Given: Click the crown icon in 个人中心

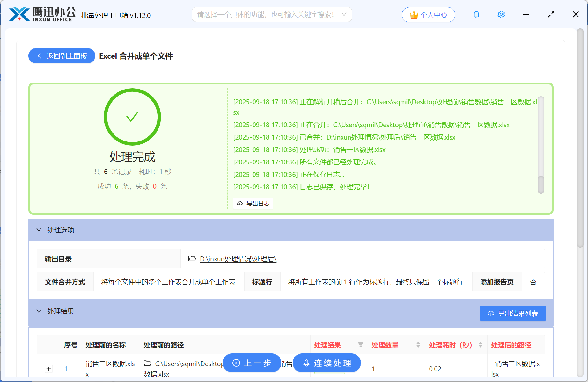Looking at the screenshot, I should (x=414, y=14).
